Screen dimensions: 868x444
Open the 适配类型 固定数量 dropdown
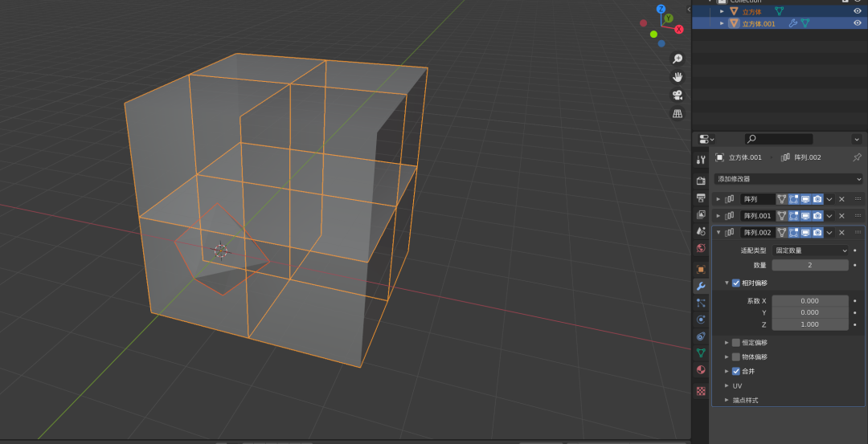tap(810, 251)
